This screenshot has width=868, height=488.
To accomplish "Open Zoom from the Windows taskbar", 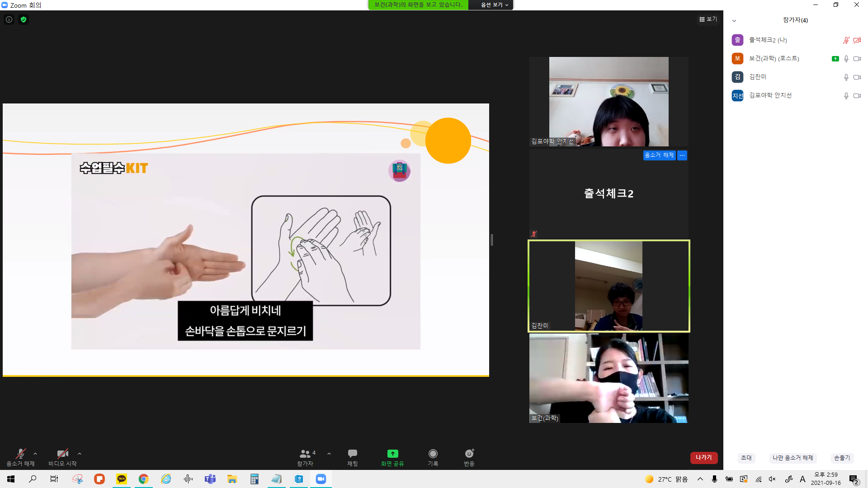I will (x=321, y=479).
